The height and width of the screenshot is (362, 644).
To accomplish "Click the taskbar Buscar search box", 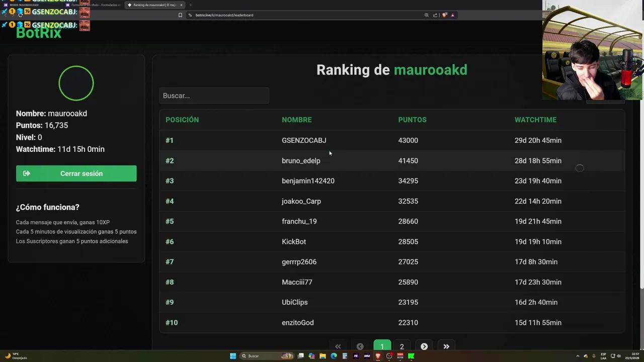I will coord(267,356).
